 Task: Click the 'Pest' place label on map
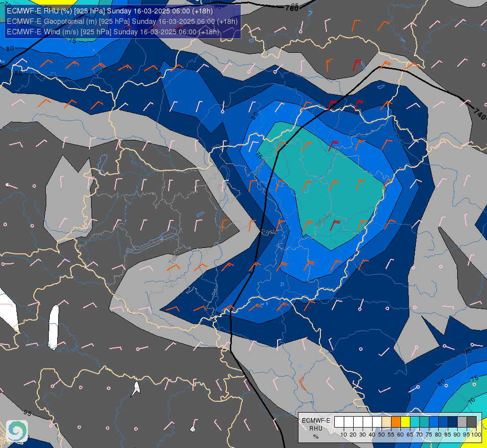268,232
